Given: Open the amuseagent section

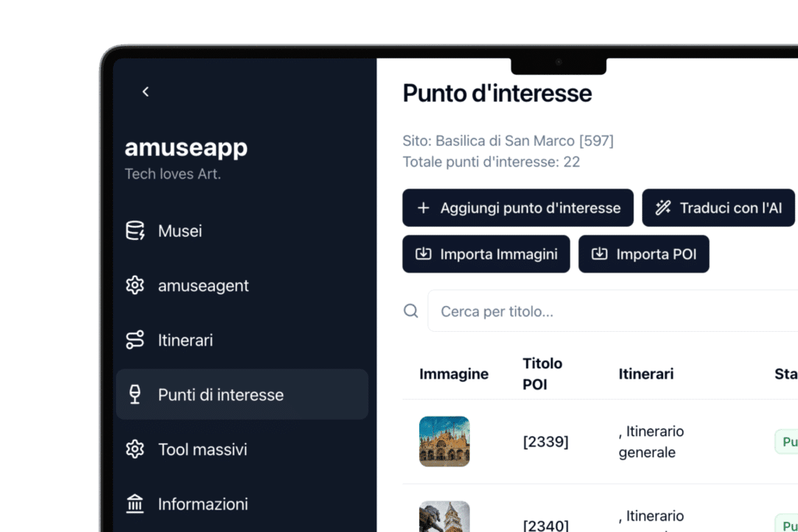Looking at the screenshot, I should tap(242, 285).
